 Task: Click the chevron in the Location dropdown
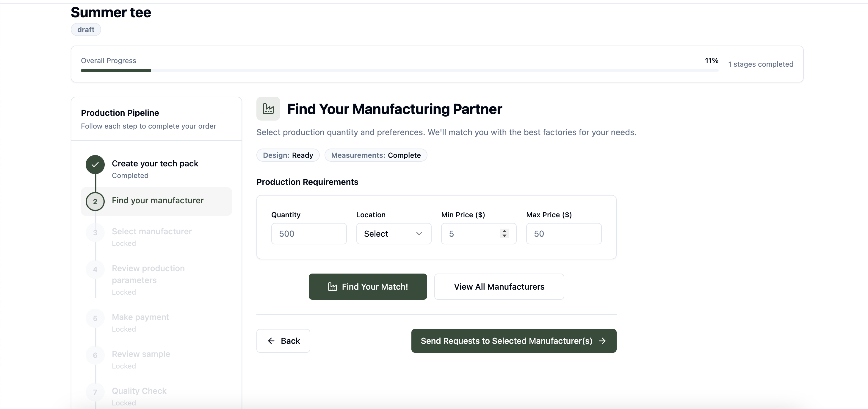point(419,234)
